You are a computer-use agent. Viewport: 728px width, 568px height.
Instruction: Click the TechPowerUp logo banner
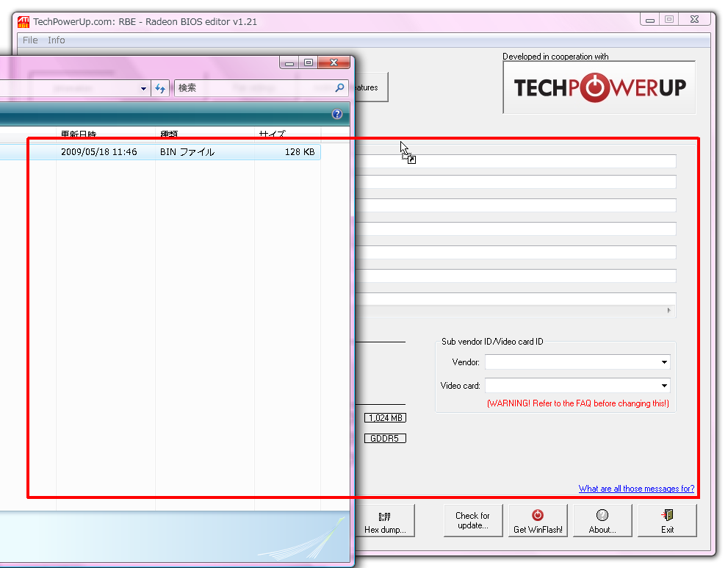[x=599, y=87]
